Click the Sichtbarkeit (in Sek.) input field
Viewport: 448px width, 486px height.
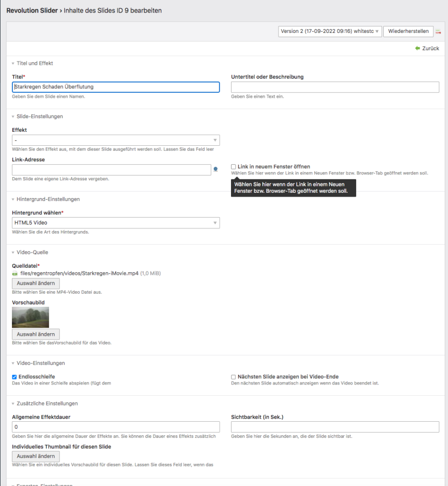coord(335,427)
